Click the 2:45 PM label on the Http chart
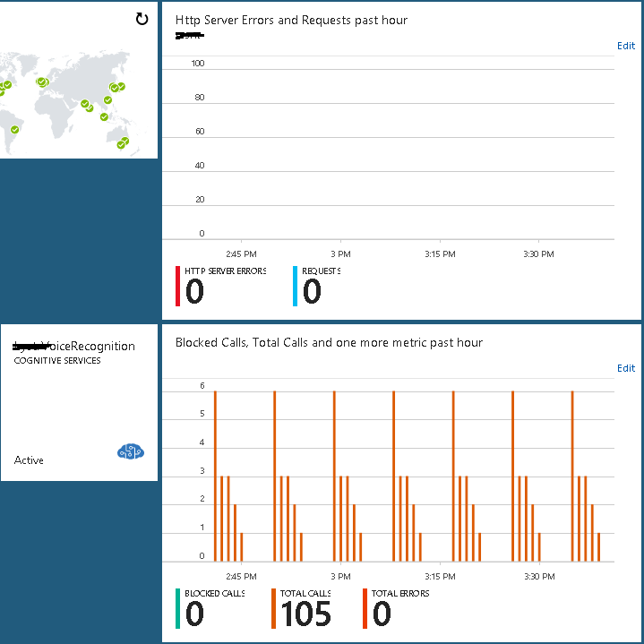 (x=241, y=253)
